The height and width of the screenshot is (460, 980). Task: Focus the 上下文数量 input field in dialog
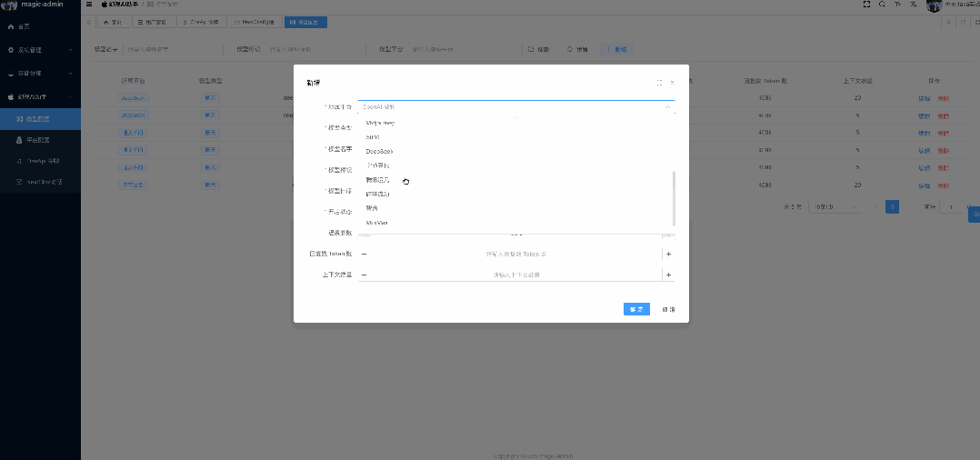(516, 275)
